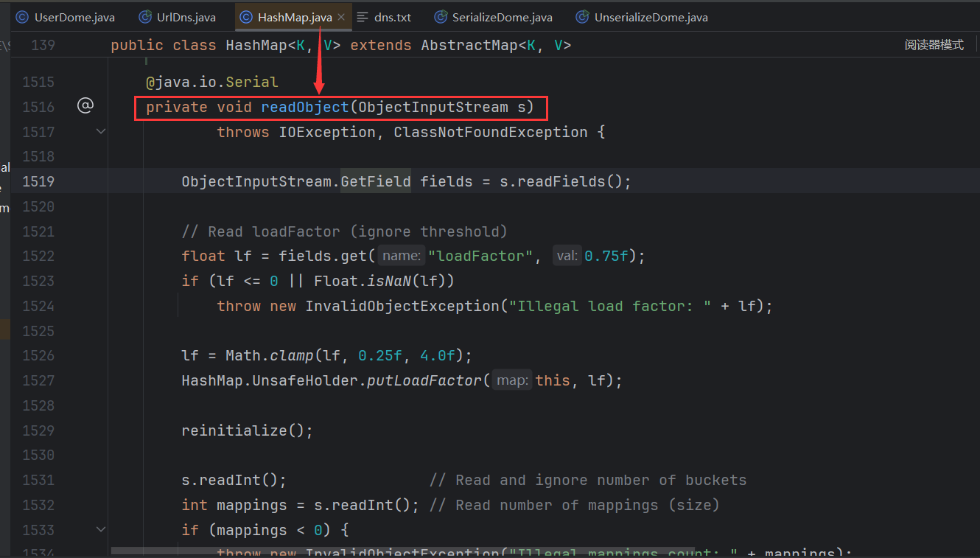Toggle reader mode (阅读器模式)
Viewport: 980px width, 558px height.
tap(934, 45)
